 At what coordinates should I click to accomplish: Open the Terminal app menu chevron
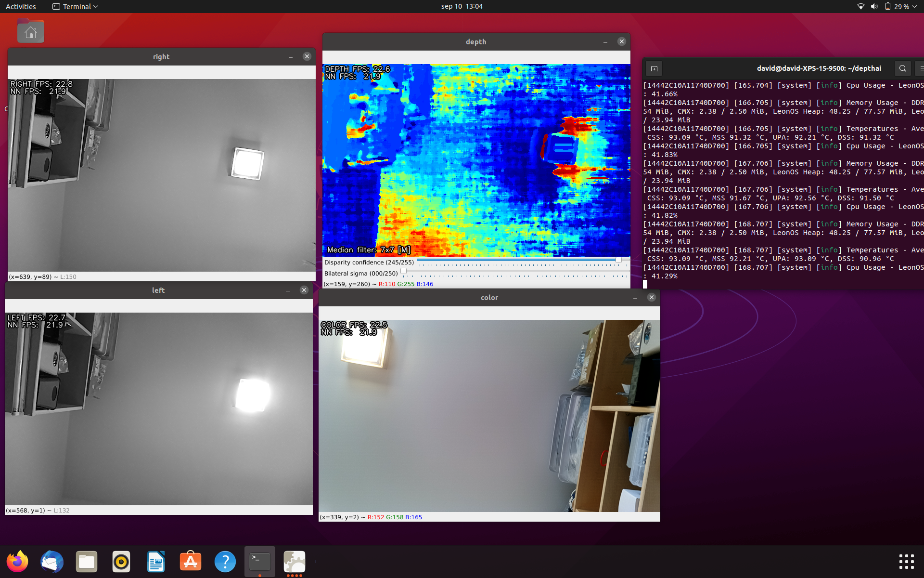point(96,6)
